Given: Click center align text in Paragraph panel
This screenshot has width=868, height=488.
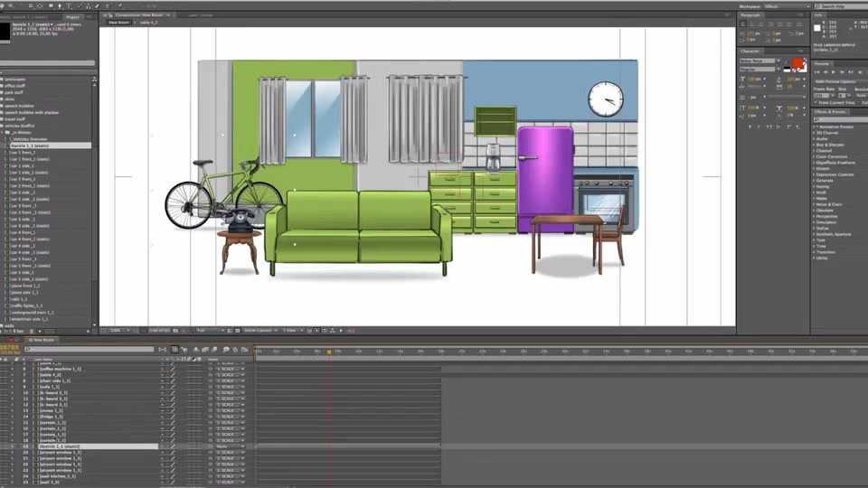Looking at the screenshot, I should pyautogui.click(x=751, y=23).
